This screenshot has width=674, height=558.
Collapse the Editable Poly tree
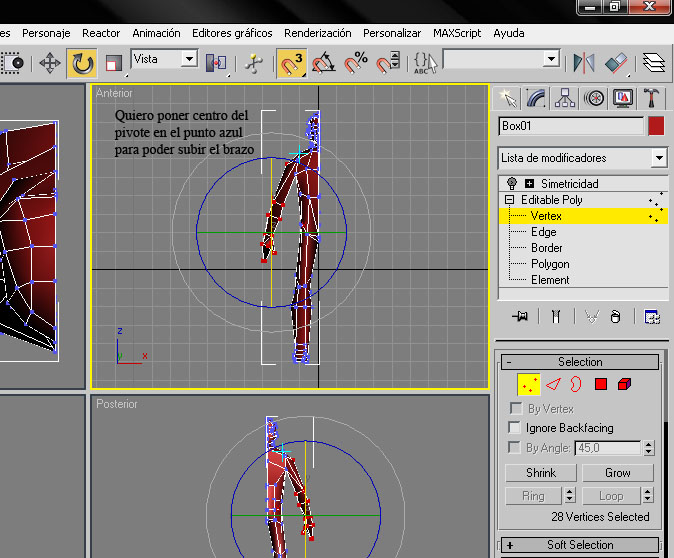click(x=509, y=199)
